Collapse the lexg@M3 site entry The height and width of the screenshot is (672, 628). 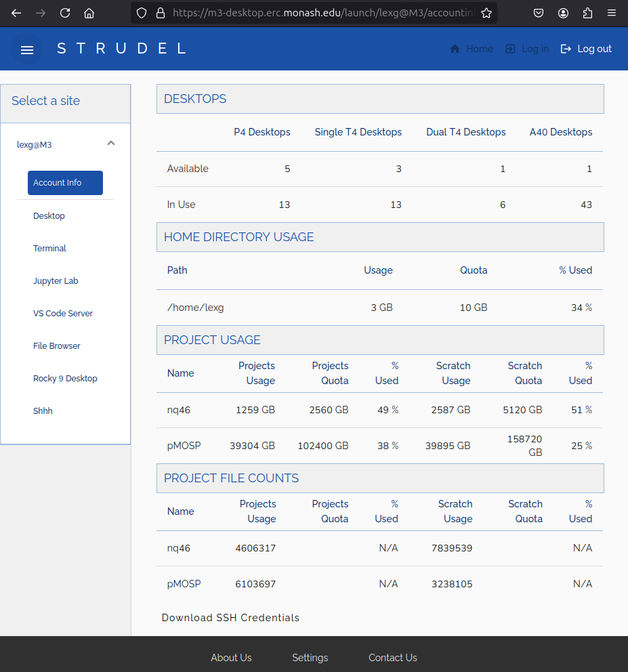coord(110,143)
